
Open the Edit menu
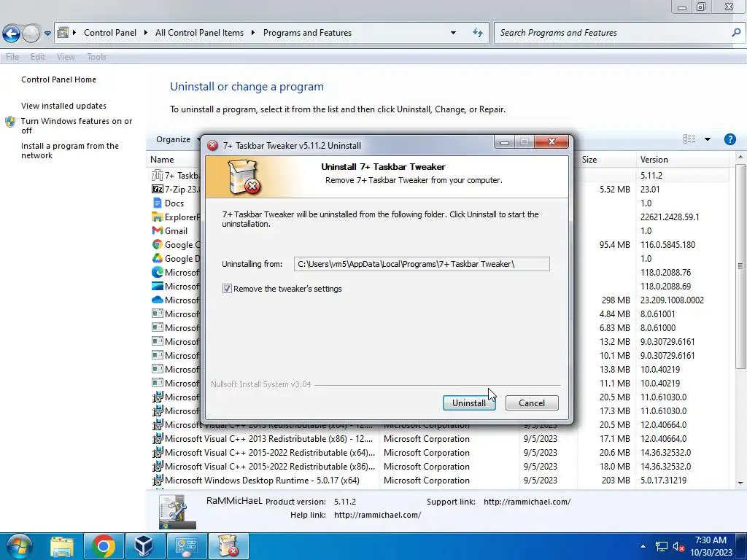coord(38,57)
